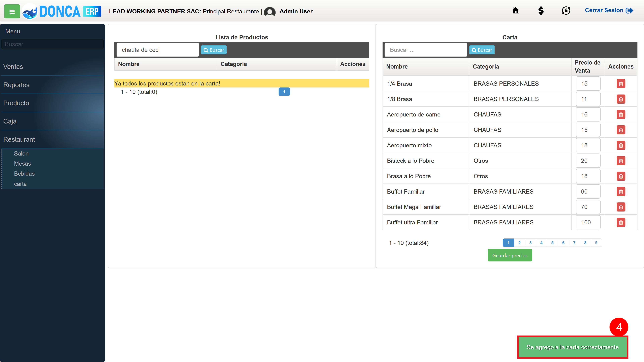Screen dimensions: 644x362
Task: Delete Buffet Mega Familiar from carta
Action: pos(621,207)
